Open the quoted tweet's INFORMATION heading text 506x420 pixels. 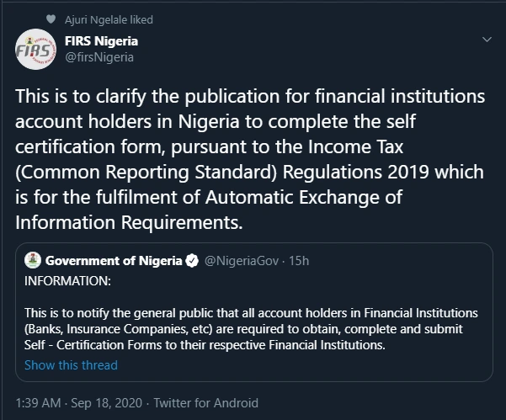tap(67, 281)
